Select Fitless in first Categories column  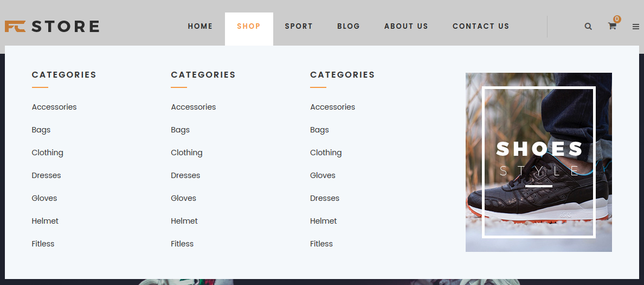[43, 243]
